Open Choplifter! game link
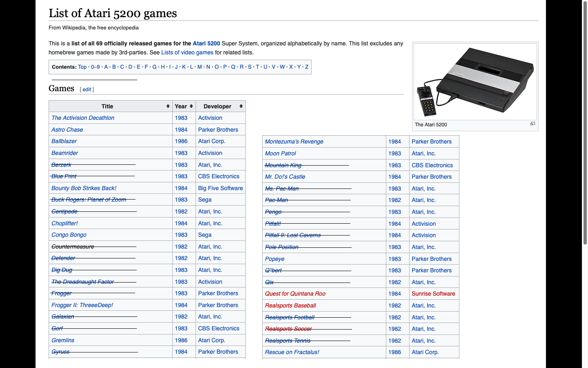Viewport: 588px width, 368px height. click(x=65, y=223)
